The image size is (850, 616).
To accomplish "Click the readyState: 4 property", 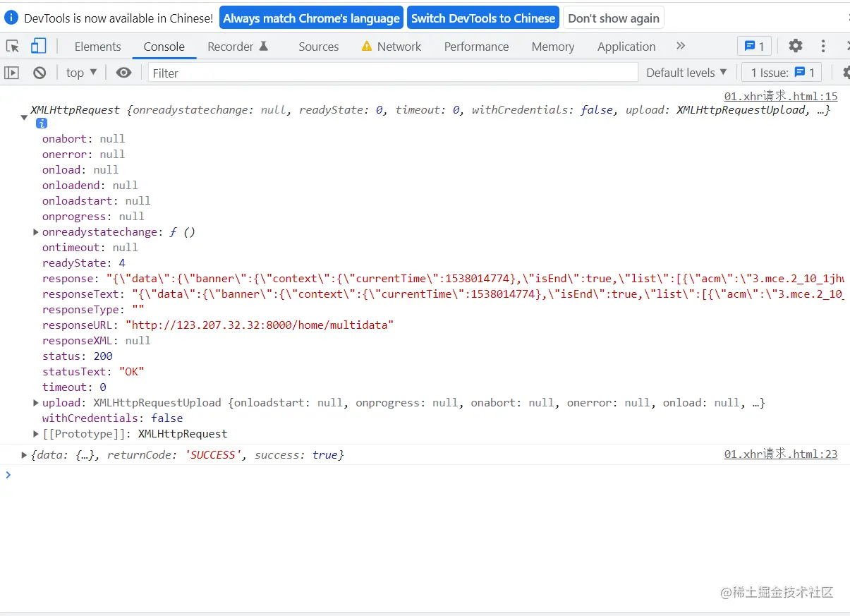I will [84, 263].
